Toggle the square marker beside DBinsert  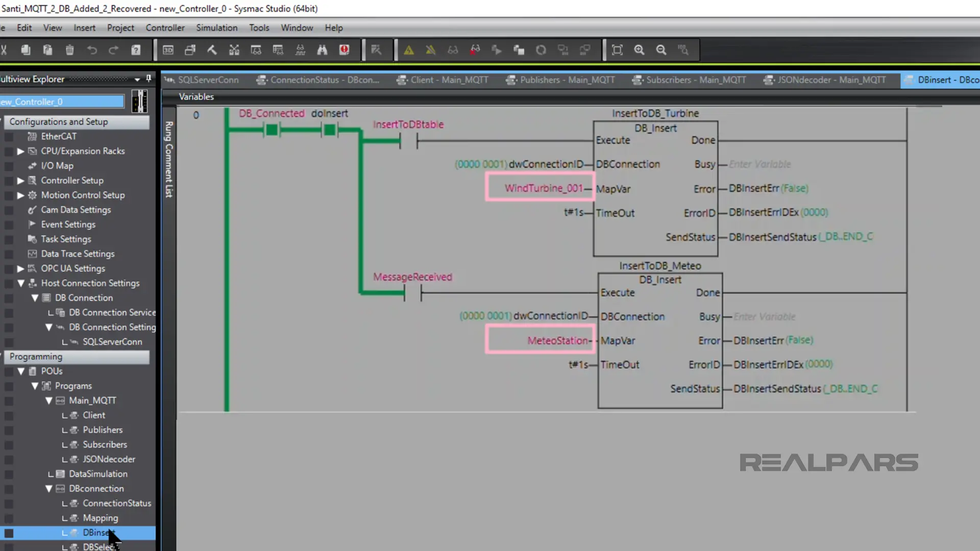click(x=9, y=533)
